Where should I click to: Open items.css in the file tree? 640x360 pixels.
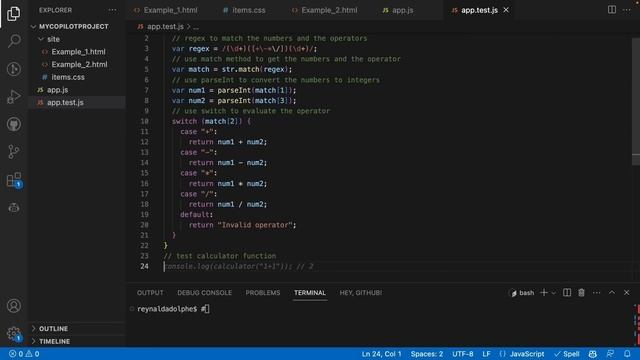[68, 77]
